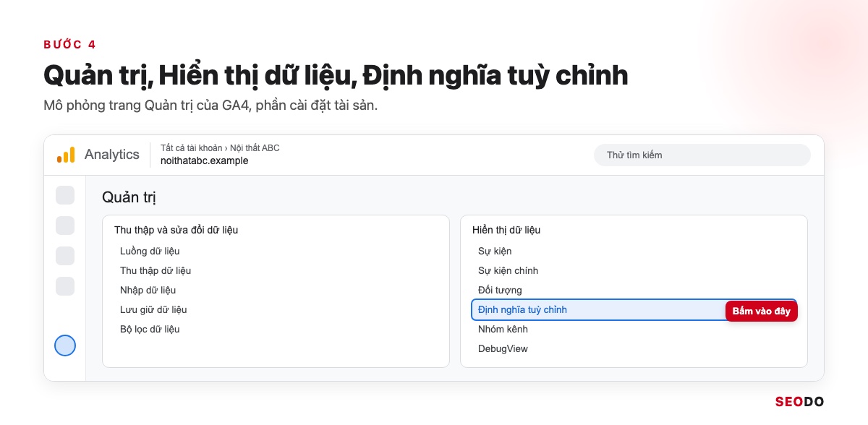Open "Sự kiện chính" item
This screenshot has height=425, width=868.
tap(508, 270)
